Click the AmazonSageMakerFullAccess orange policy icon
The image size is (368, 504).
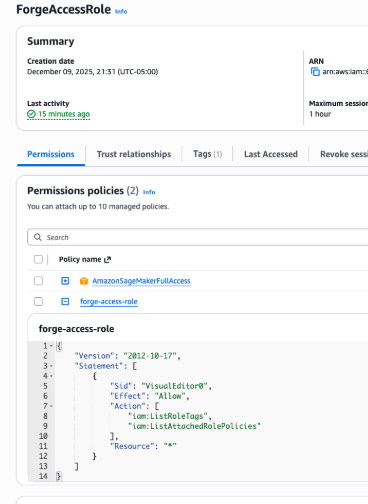point(84,281)
